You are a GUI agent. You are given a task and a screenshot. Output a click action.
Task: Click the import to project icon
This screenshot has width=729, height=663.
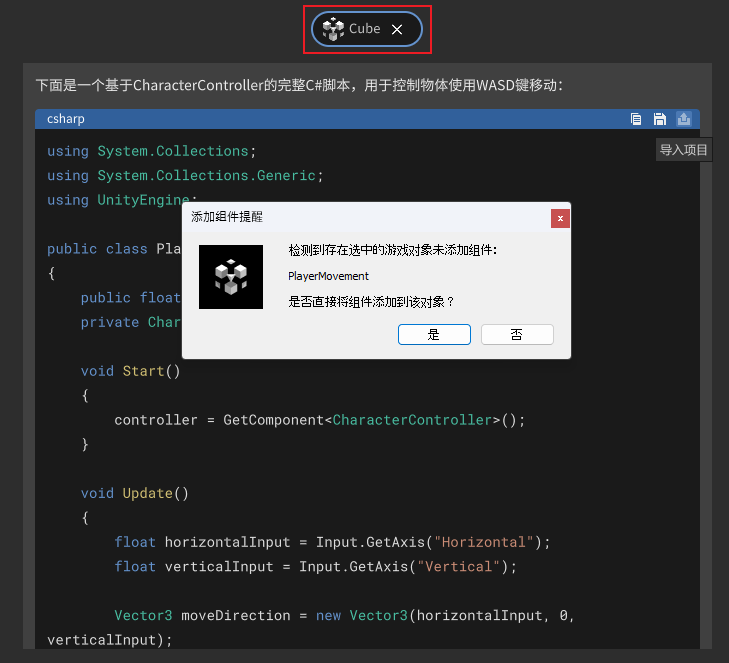click(x=684, y=119)
